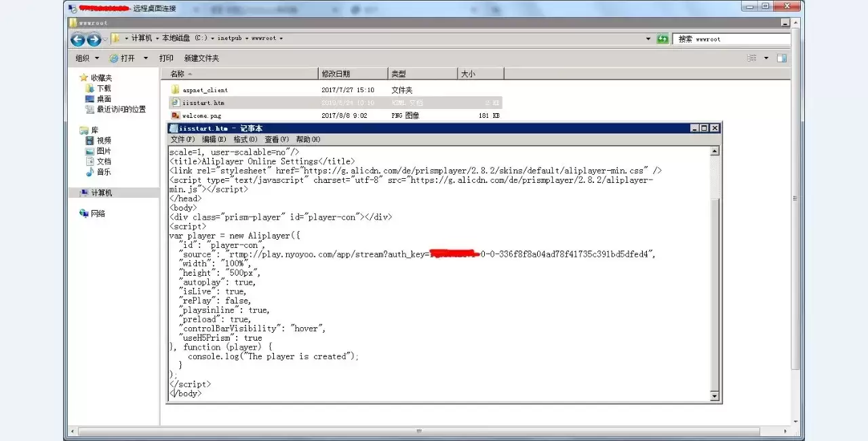Open the view options dropdown arrow
This screenshot has width=868, height=441.
click(x=766, y=58)
